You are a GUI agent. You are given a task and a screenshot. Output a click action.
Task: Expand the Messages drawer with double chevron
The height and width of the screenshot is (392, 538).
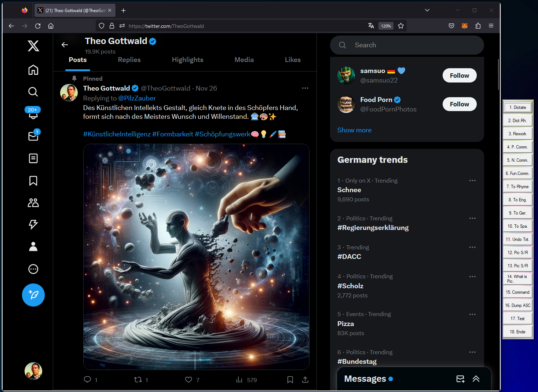[x=476, y=379]
